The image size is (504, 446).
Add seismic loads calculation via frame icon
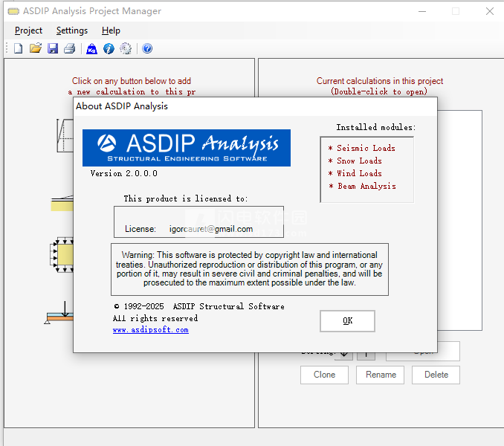65,135
